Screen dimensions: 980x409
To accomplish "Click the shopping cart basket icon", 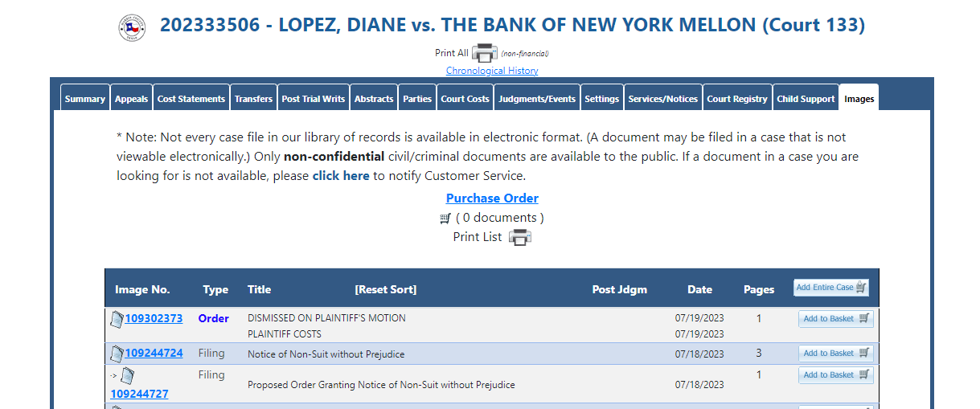I will (445, 218).
